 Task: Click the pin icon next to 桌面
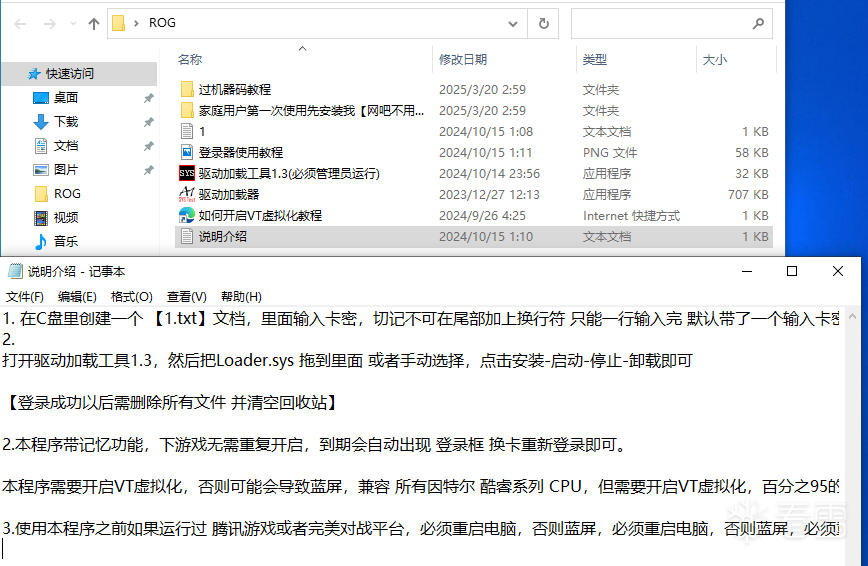148,98
